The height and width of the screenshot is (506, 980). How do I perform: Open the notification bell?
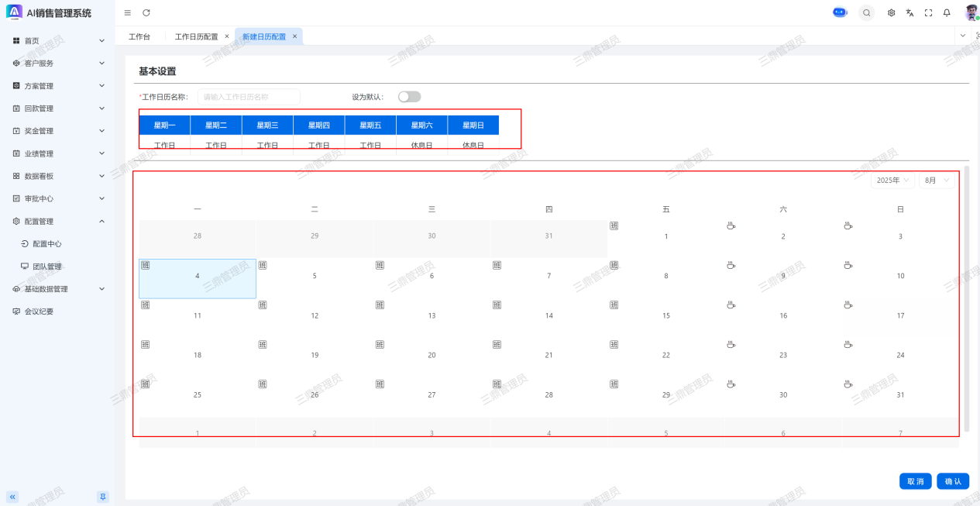point(947,12)
